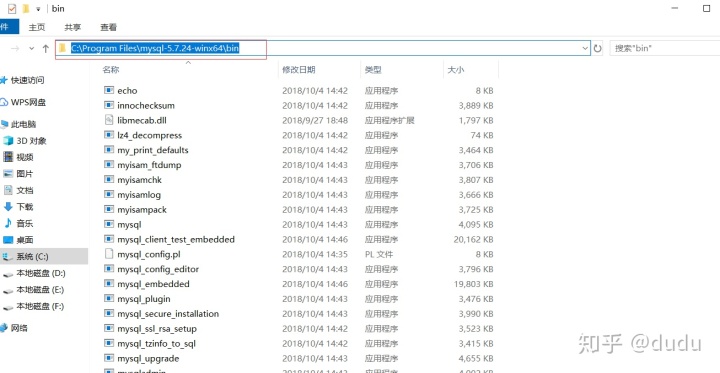Image resolution: width=720 pixels, height=373 pixels.
Task: Click the title bar folder icon
Action: (26, 9)
